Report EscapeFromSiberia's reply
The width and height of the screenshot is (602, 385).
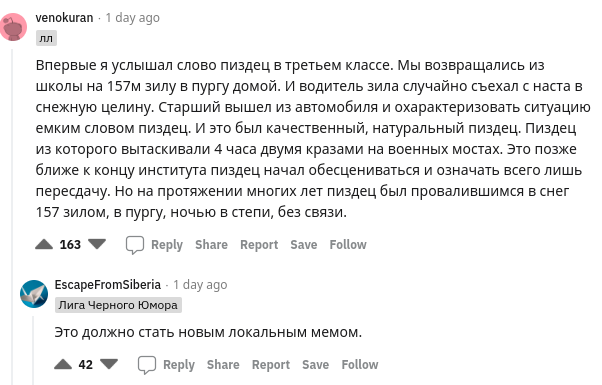[x=271, y=364]
